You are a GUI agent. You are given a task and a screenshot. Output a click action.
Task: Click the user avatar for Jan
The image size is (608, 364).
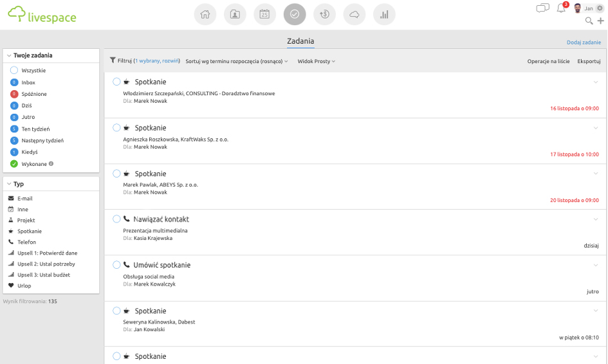point(578,8)
